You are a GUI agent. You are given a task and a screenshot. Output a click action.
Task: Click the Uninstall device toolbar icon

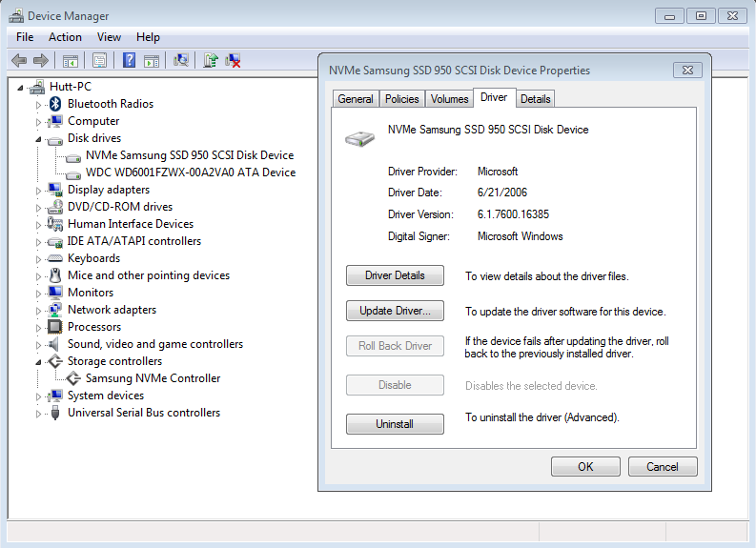(x=233, y=60)
